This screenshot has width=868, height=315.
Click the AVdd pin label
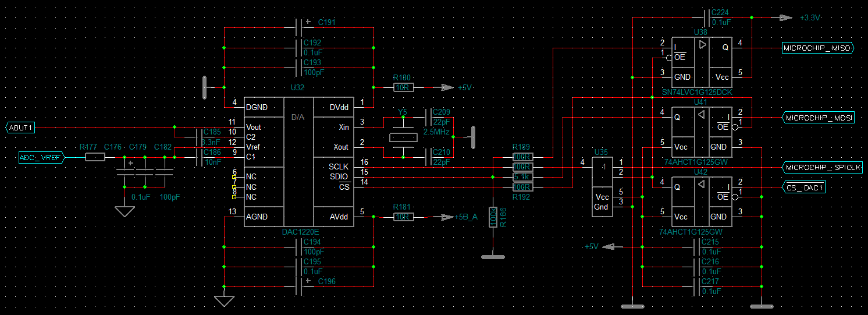(x=340, y=217)
